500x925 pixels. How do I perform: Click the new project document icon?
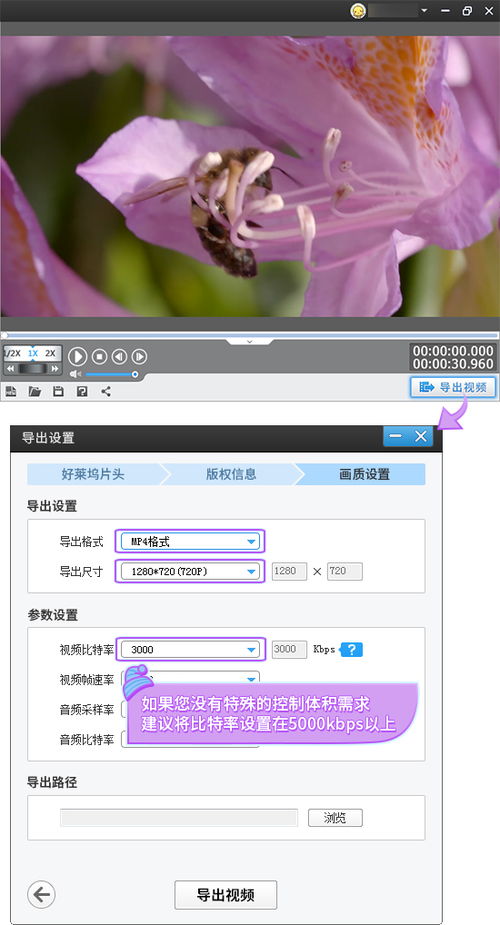point(11,391)
